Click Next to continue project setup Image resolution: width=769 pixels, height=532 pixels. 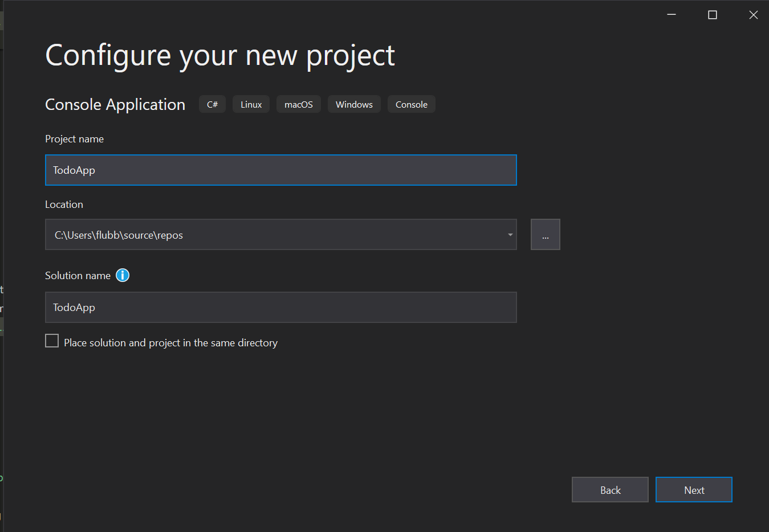pos(694,489)
